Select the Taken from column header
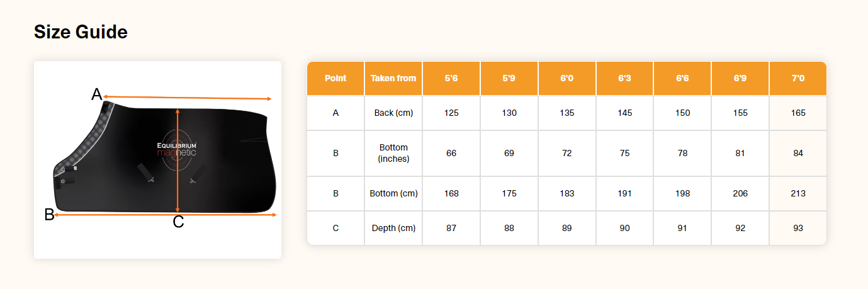Image resolution: width=868 pixels, height=289 pixels. (x=393, y=79)
